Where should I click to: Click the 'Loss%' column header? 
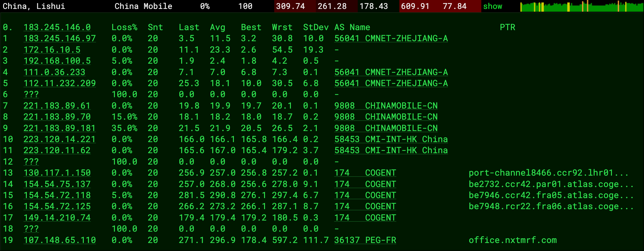pos(124,27)
